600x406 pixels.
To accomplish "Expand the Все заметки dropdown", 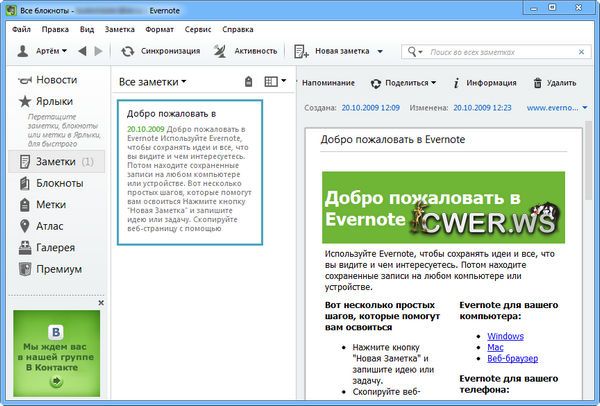I will tap(153, 81).
